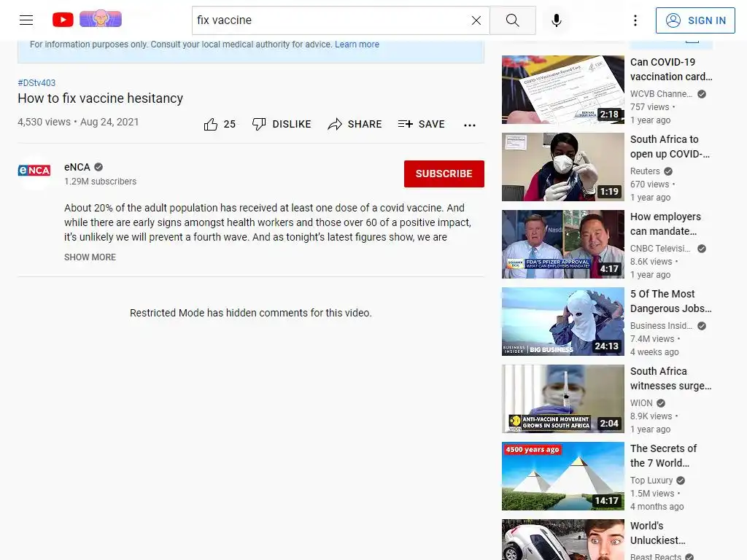The height and width of the screenshot is (560, 747).
Task: Like the video with thumbs up
Action: [x=220, y=124]
